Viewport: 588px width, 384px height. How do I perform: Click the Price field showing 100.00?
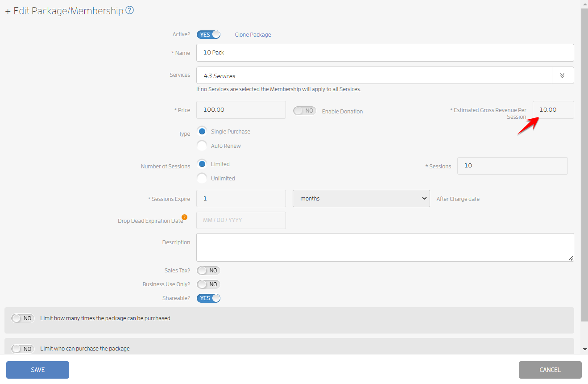[241, 110]
